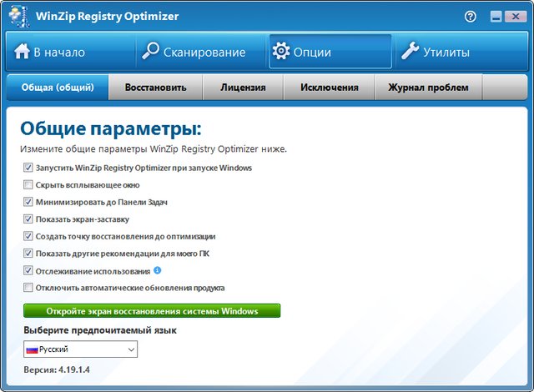
Task: Disable Запустить WinZip Registry Optimizer при запуске Windows
Action: (28, 168)
